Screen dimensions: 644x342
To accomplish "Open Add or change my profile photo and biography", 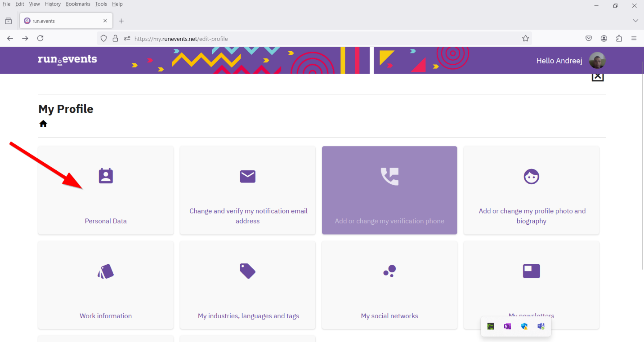I will point(532,216).
